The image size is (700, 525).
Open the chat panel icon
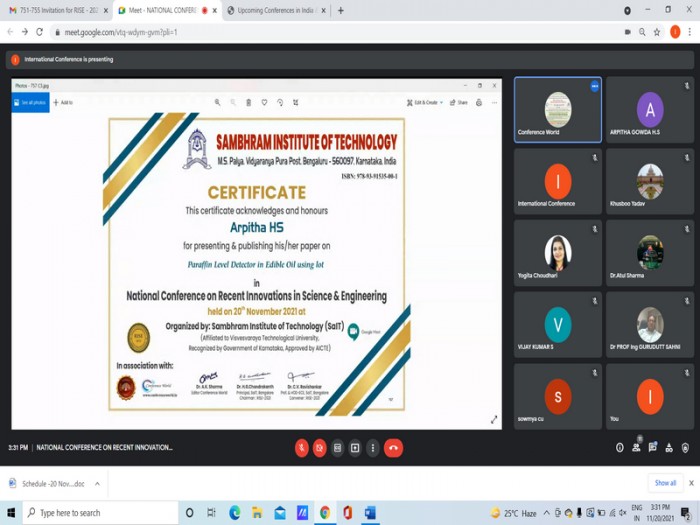(x=654, y=448)
